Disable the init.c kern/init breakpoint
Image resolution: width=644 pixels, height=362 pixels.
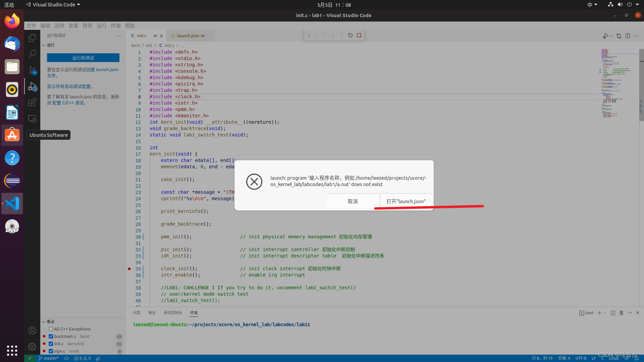[51, 344]
